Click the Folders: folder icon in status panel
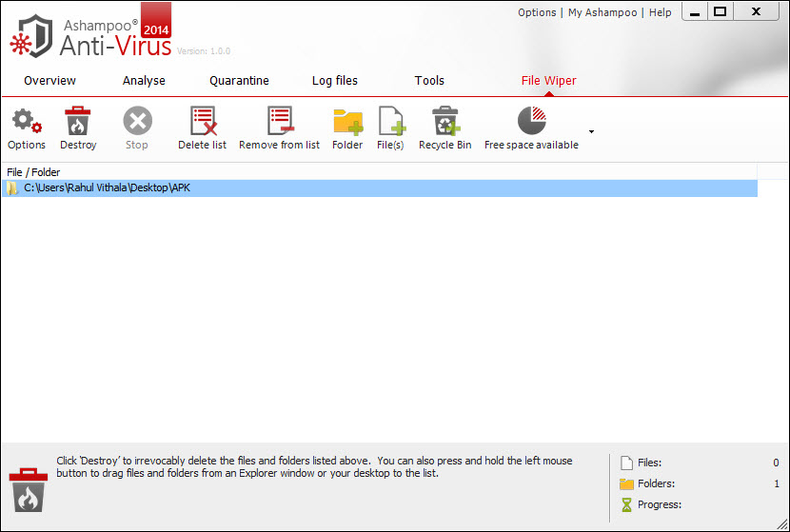This screenshot has width=790, height=532. coord(626,484)
